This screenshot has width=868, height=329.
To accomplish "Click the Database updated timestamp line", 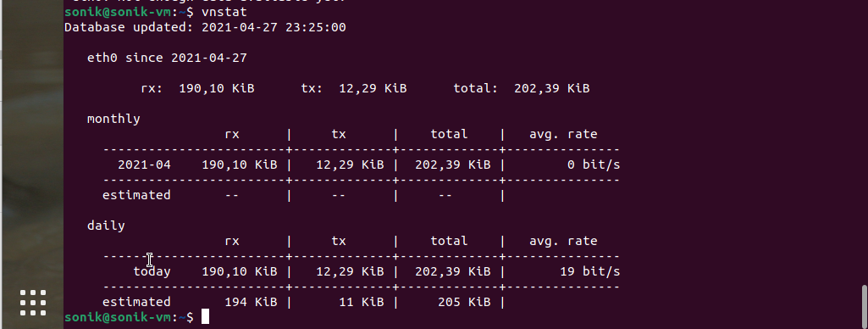I will click(206, 27).
